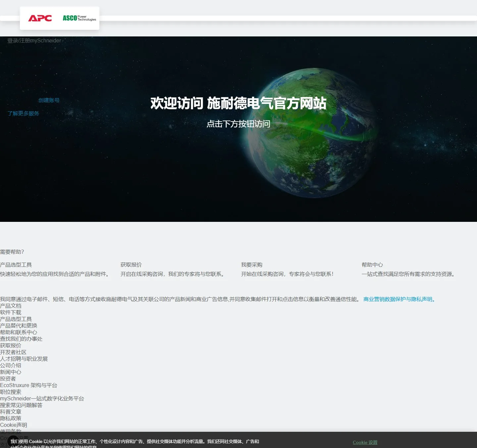The width and height of the screenshot is (477, 448).
Task: Open 人才招聘与职业发展 footer link
Action: pos(24,359)
